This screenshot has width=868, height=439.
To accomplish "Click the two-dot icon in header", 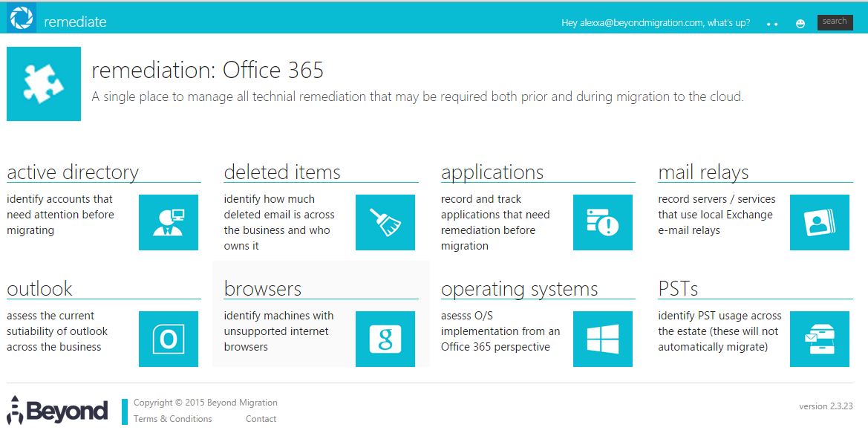I will [773, 25].
